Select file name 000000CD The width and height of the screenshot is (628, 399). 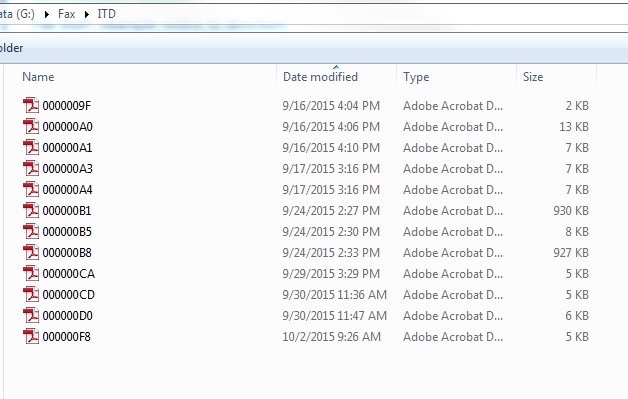(68, 295)
